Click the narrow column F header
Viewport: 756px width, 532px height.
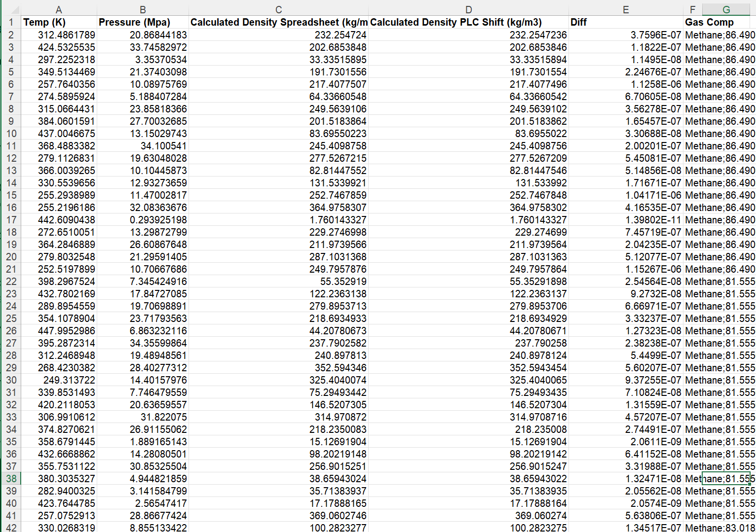pyautogui.click(x=692, y=10)
